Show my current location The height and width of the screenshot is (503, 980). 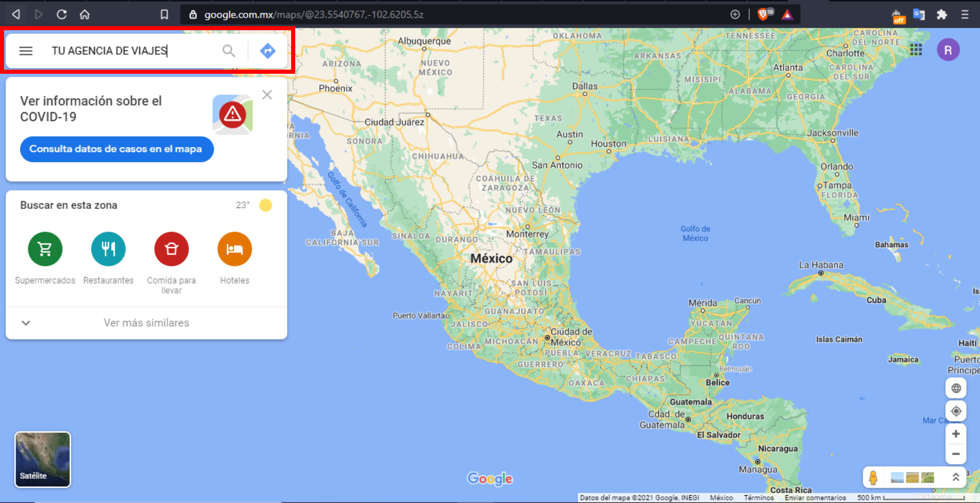pyautogui.click(x=956, y=411)
